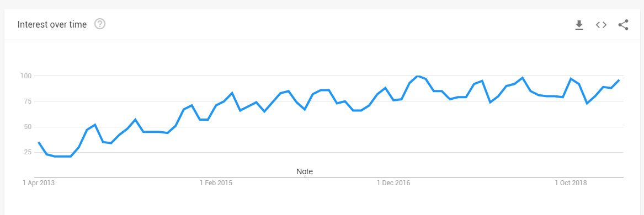The width and height of the screenshot is (644, 215).
Task: Select the 1 Apr 2013 axis label
Action: coord(39,183)
